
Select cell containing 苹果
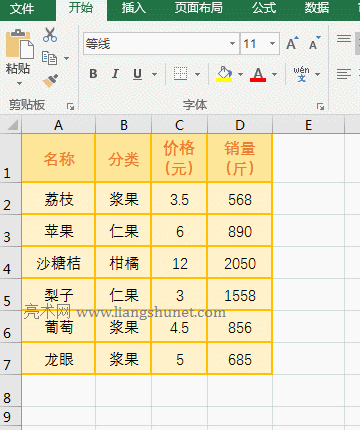[x=59, y=230]
